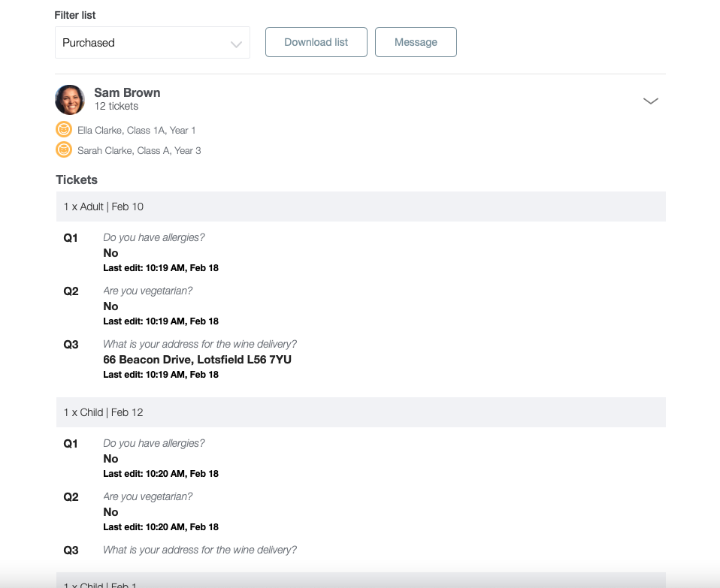Open the Purchased filter list dropdown

(153, 43)
